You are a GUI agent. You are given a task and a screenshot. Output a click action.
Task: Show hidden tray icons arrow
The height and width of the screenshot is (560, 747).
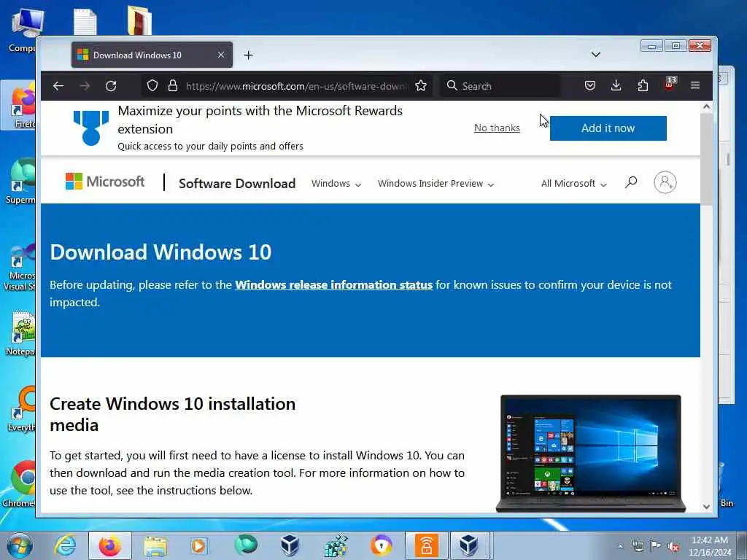coord(620,547)
